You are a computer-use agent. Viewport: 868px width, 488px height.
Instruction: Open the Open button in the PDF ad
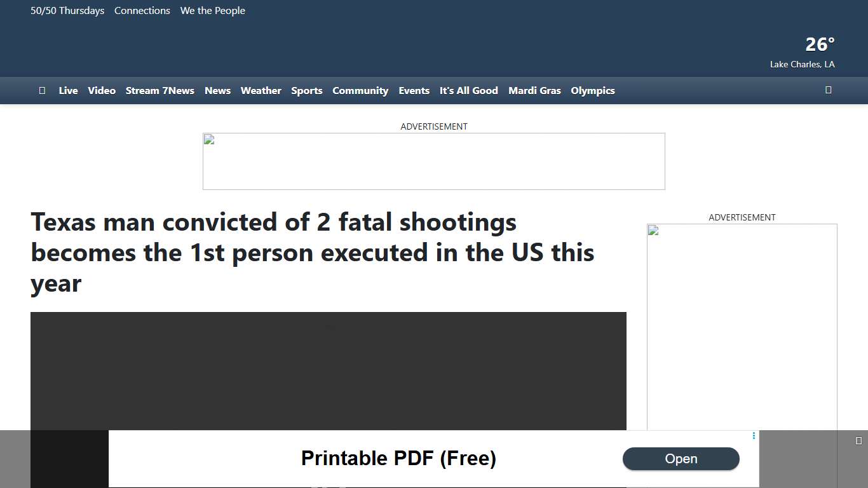pyautogui.click(x=681, y=459)
